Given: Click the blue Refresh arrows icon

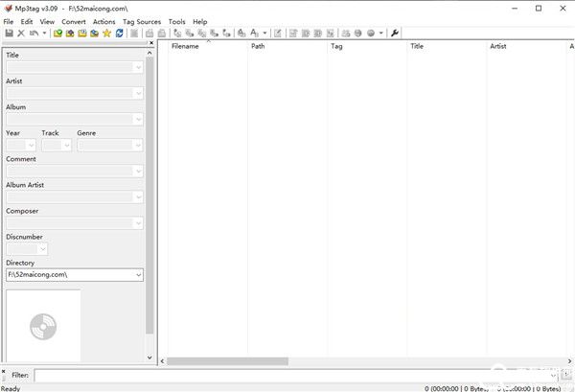Looking at the screenshot, I should tap(119, 34).
